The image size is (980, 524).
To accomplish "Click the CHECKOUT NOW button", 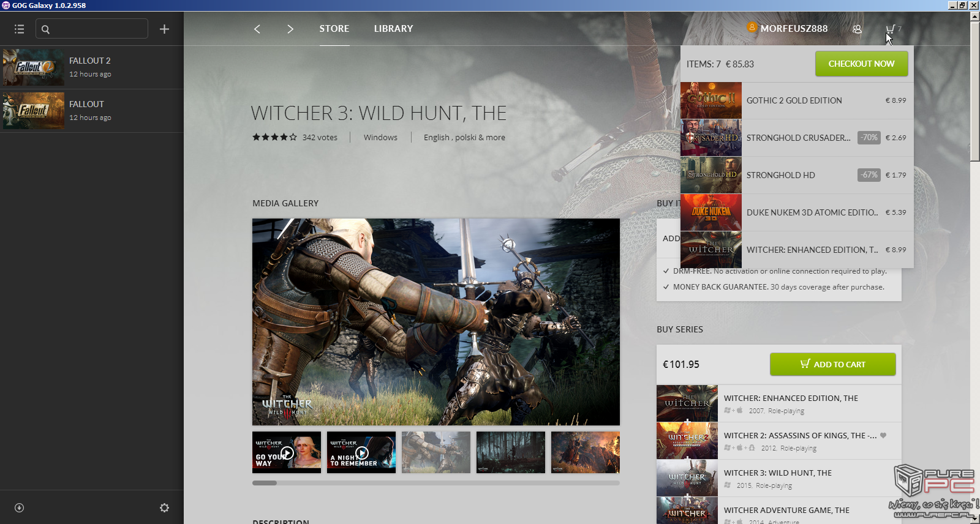I will pos(861,64).
